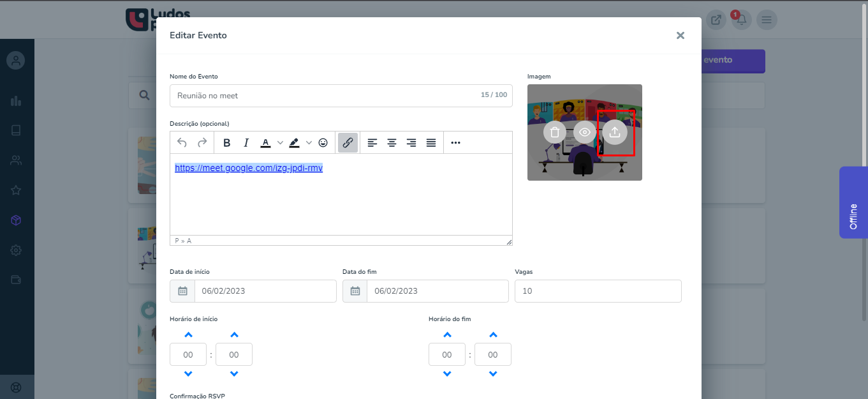Click the Vagas input field
The height and width of the screenshot is (399, 868).
point(598,291)
